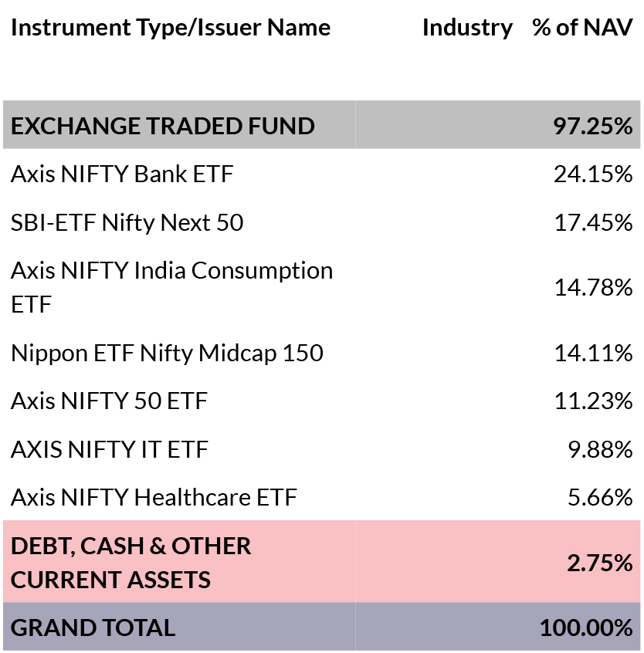
Task: Select the SBI-ETF Nifty Next 50 row
Action: coord(321,222)
